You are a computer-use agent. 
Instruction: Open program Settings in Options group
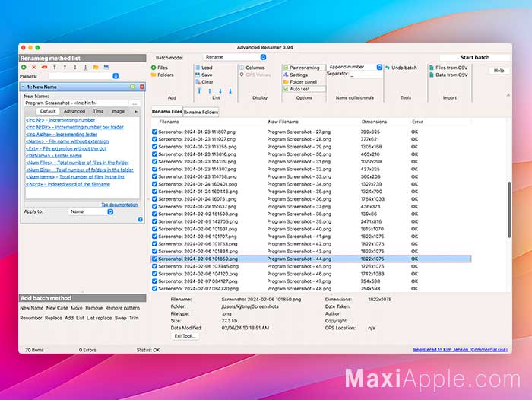(x=296, y=75)
